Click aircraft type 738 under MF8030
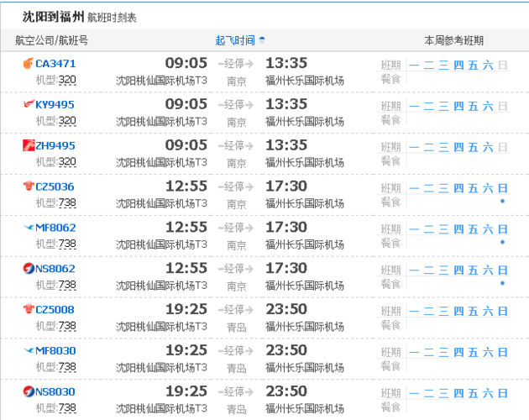 pos(67,367)
